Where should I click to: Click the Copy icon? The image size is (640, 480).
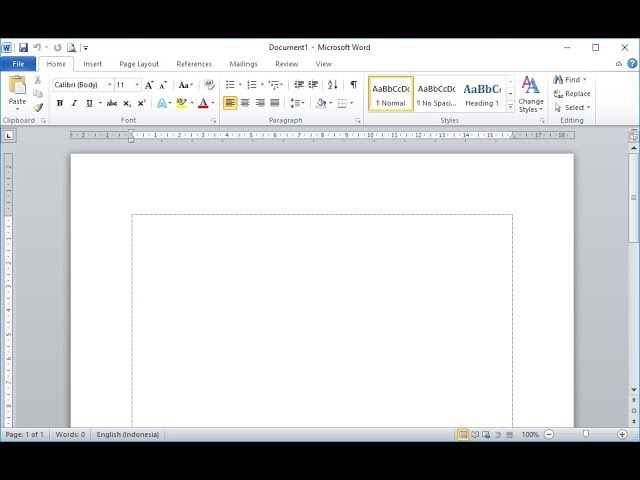coord(38,93)
